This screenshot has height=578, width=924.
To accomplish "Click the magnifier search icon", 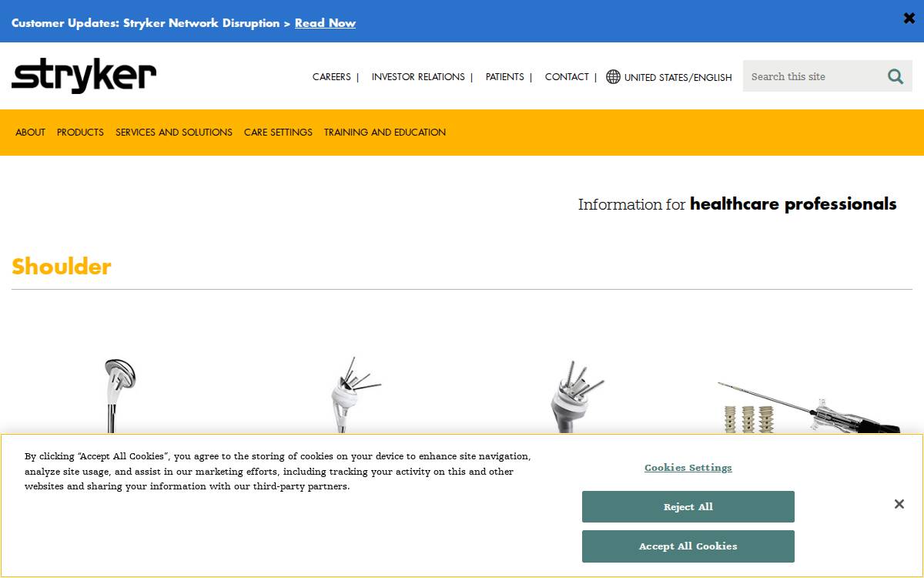I will pyautogui.click(x=896, y=76).
